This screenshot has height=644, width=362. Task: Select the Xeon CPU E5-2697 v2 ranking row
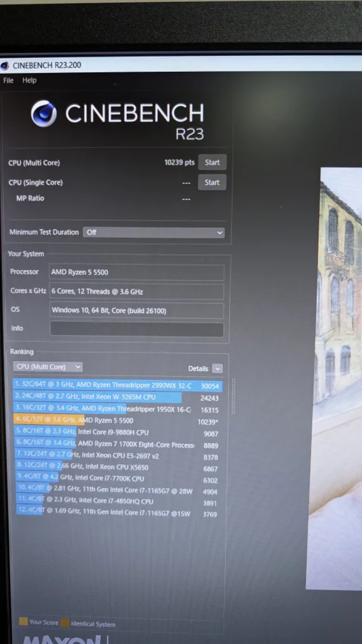118,456
